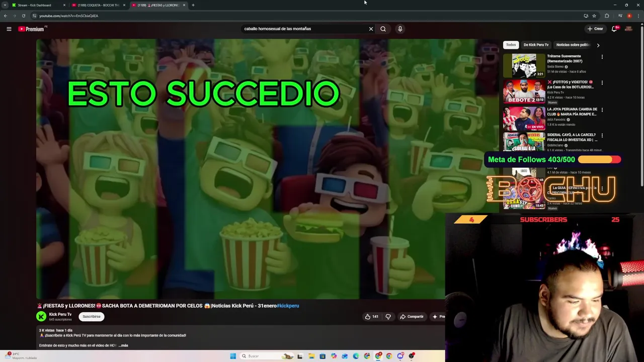Install app icon in the address bar
Screen dimensions: 644x362
(x=586, y=16)
